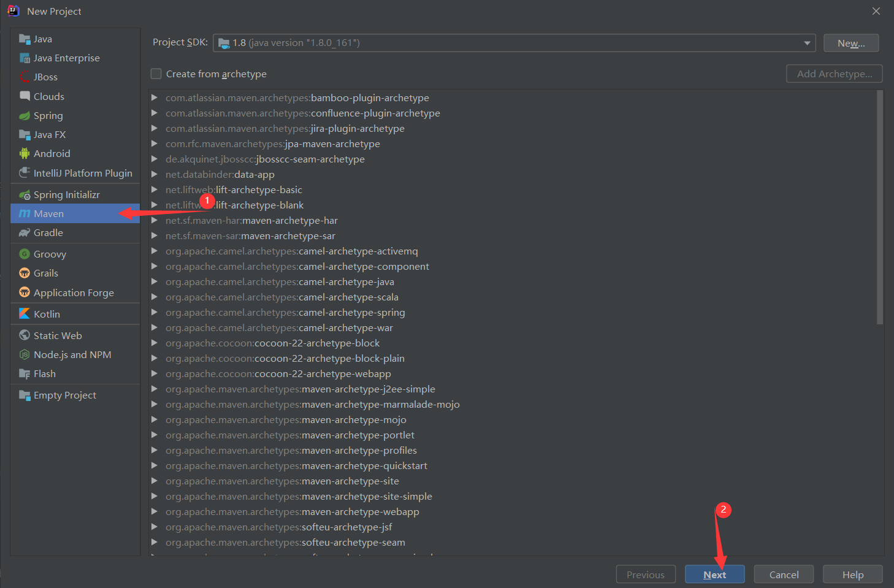Select lift-archetype-basic row
Viewport: 894px width, 588px height.
click(513, 189)
